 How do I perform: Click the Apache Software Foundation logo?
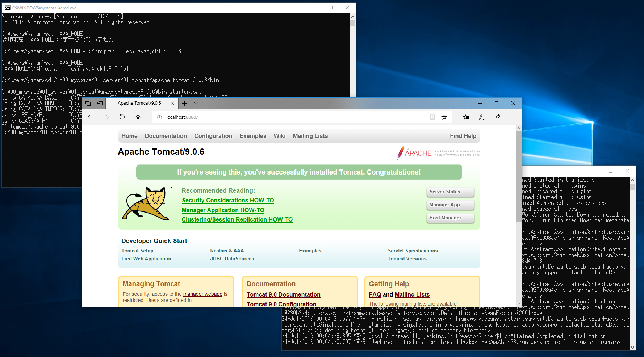(x=439, y=153)
